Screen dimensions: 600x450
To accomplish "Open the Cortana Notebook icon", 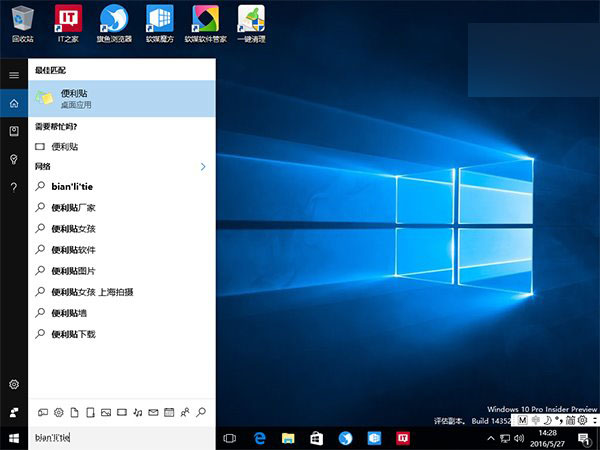I will point(14,131).
